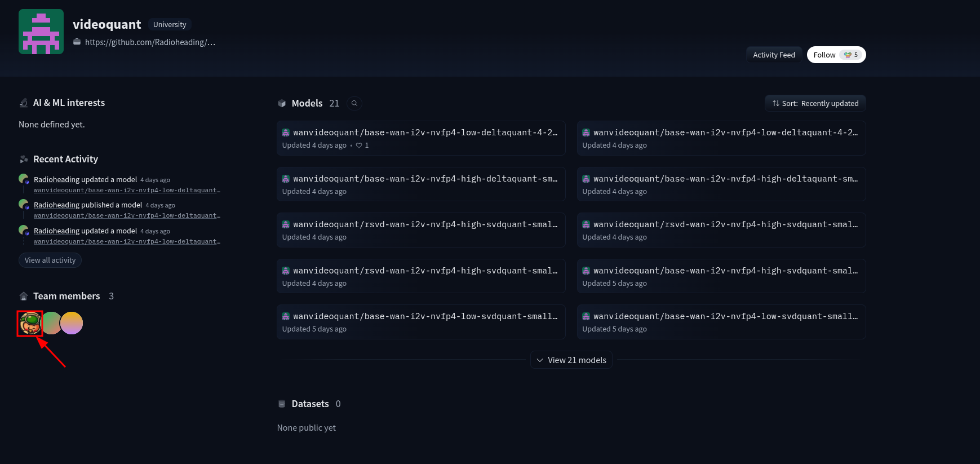Expand View 21 models

coord(571,360)
